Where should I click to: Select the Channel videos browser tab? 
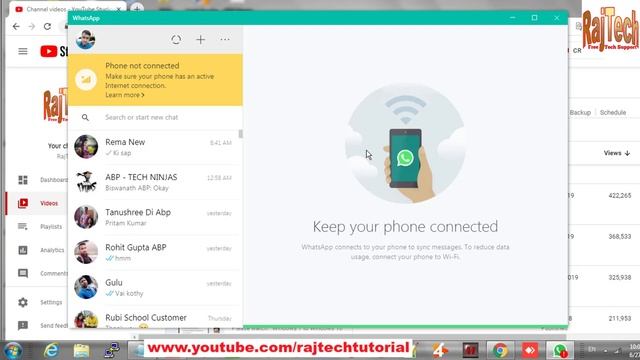[x=67, y=9]
